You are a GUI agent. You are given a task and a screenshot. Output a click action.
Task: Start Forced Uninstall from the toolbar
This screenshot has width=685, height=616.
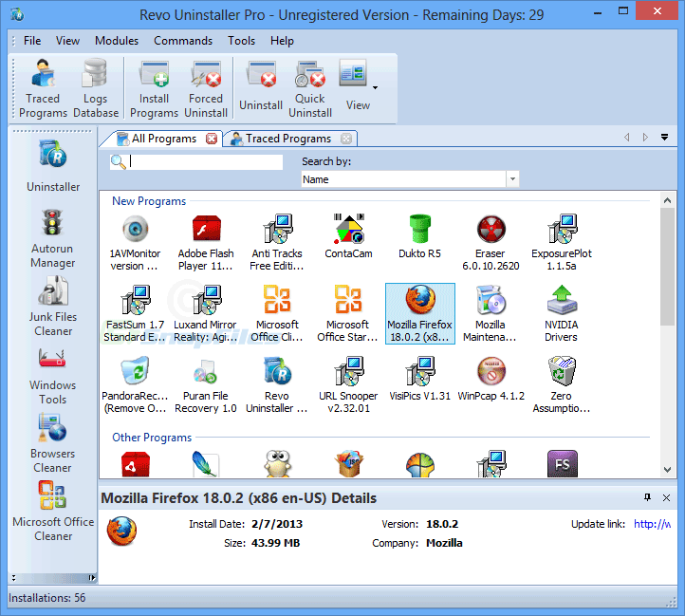206,88
